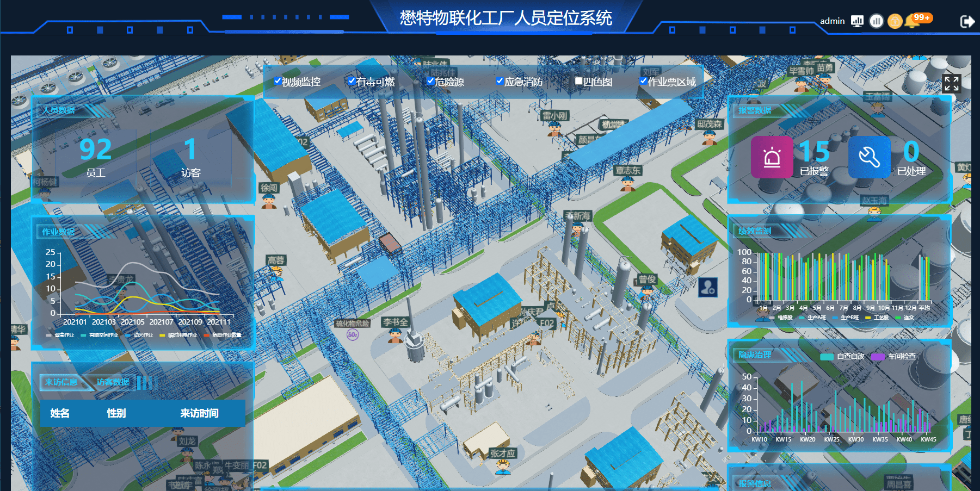Uncheck the 应急消防 checkbox
The image size is (980, 491).
pos(500,81)
